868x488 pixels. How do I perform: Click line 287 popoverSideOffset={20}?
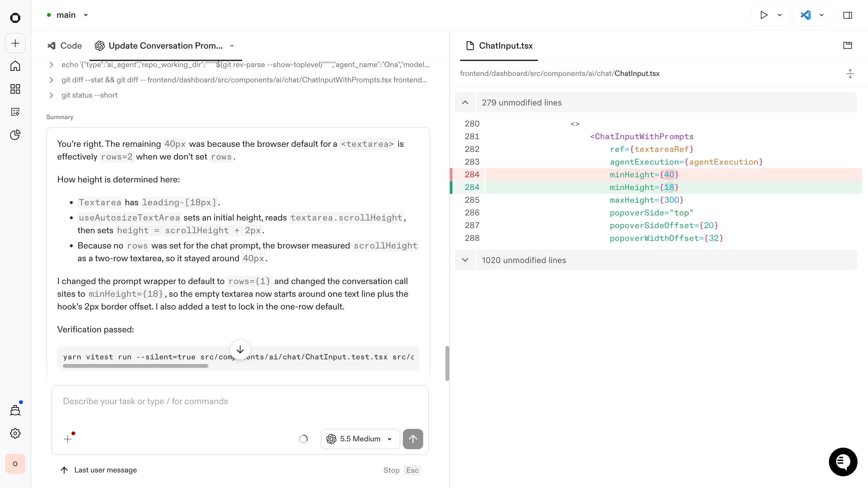[664, 226]
